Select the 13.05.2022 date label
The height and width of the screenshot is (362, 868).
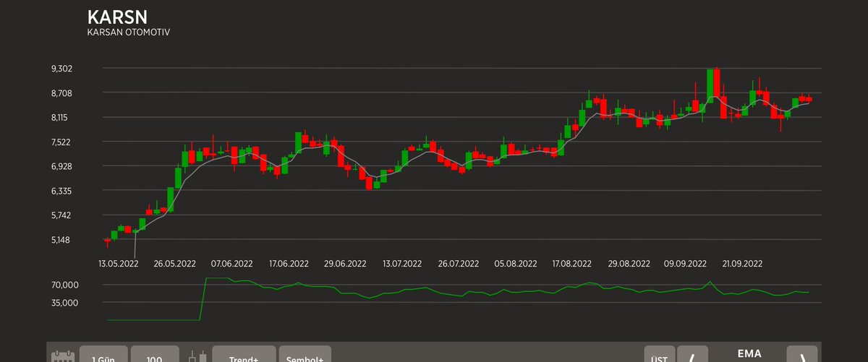tap(119, 264)
